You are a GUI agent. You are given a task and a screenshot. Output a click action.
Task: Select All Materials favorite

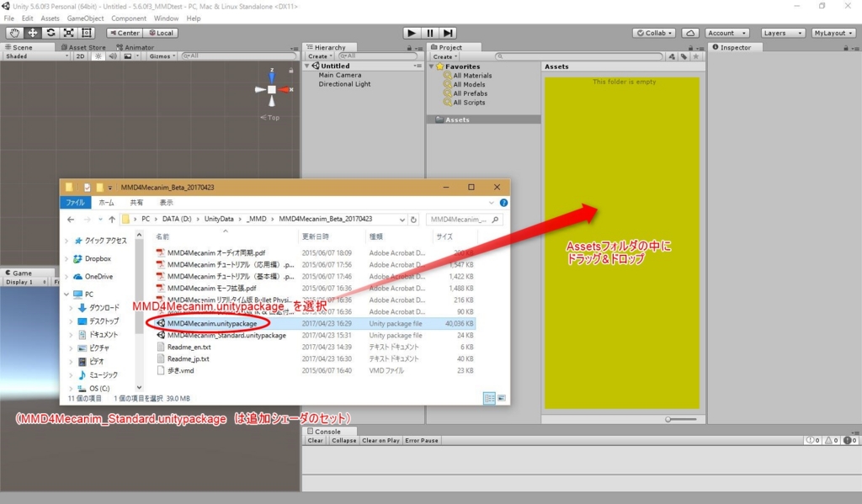pos(472,75)
